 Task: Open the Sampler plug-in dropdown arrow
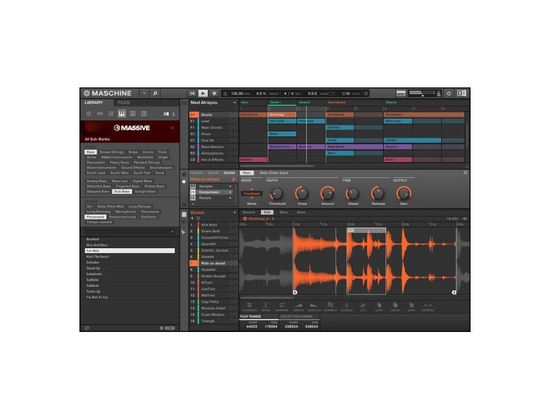230,186
